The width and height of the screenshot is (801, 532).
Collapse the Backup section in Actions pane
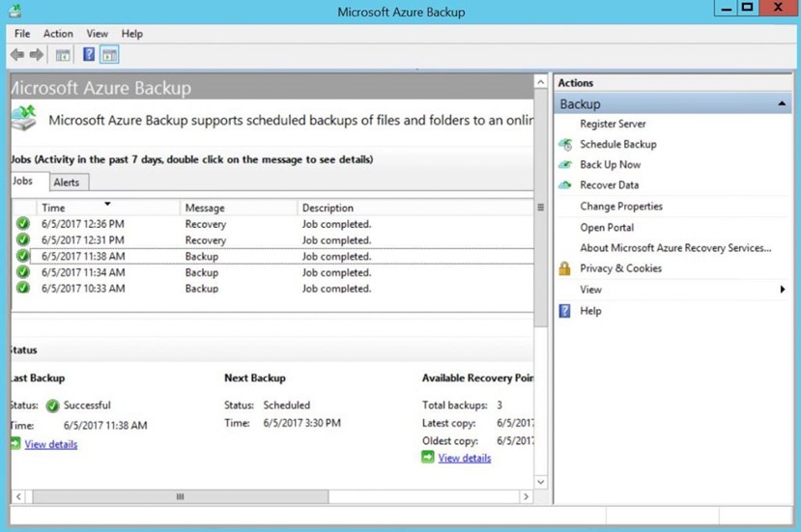tap(782, 103)
